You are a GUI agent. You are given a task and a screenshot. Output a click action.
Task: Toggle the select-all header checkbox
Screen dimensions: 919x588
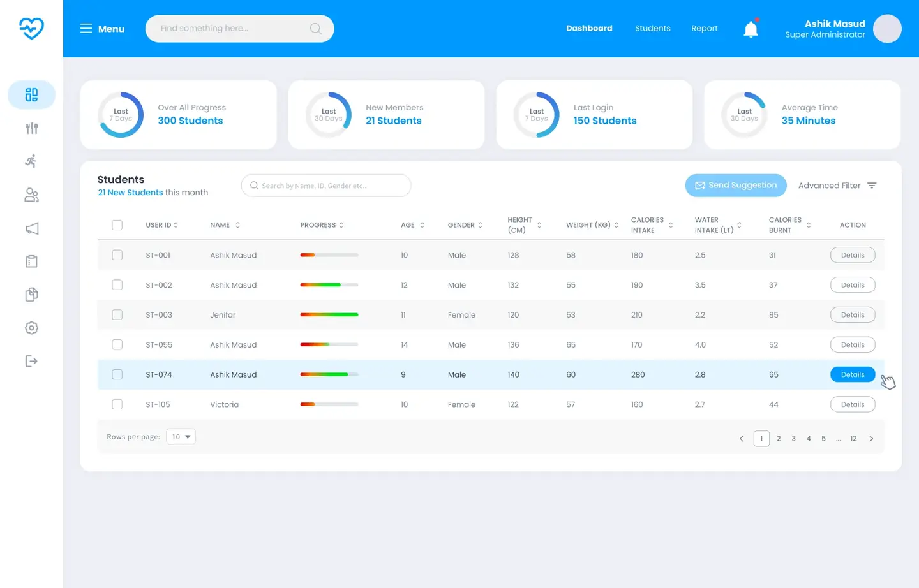click(117, 225)
